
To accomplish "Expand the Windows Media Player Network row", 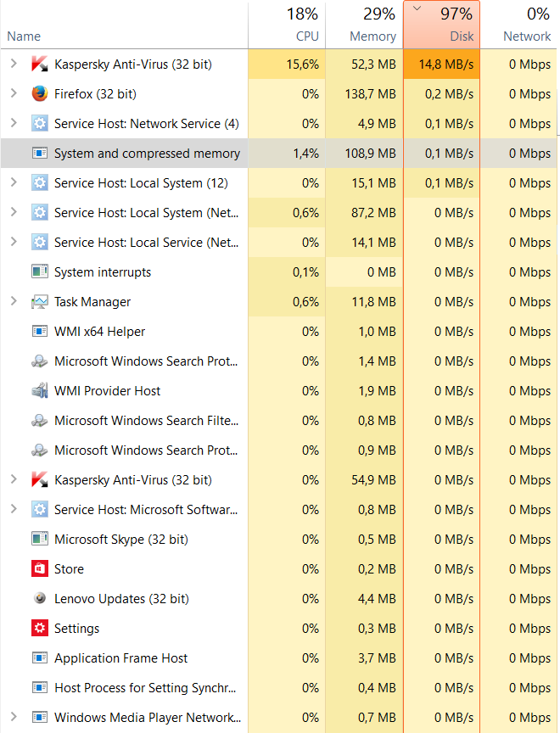I will click(14, 717).
